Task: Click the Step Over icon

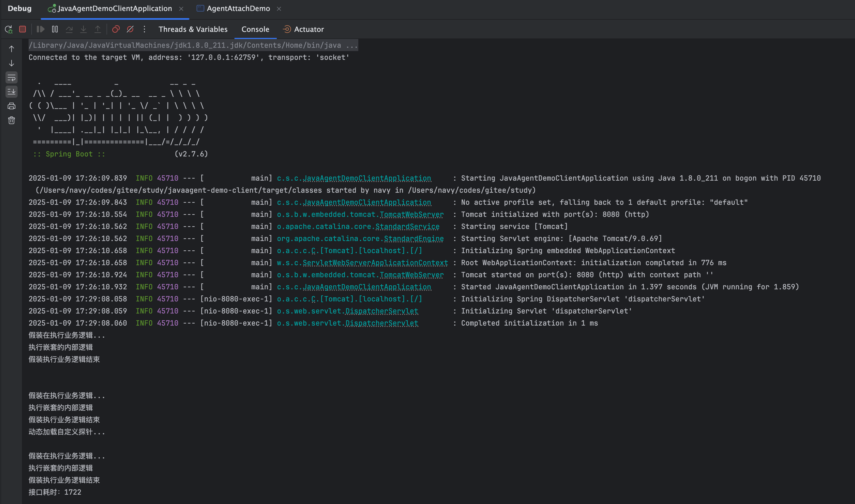Action: pos(69,29)
